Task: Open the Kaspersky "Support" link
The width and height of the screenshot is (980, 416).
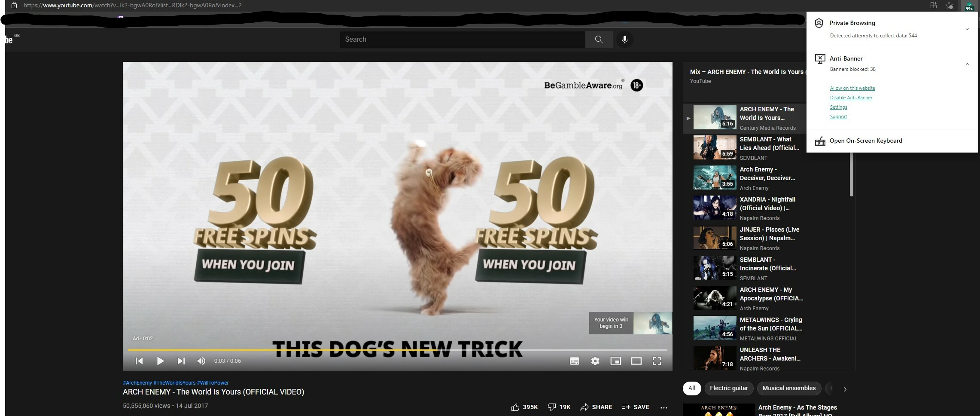Action: click(839, 116)
